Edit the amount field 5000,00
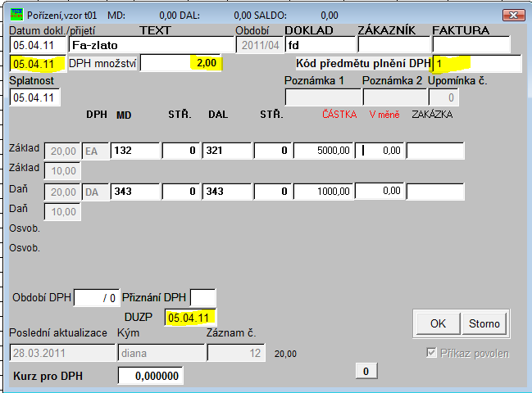Viewport: 532px width, 393px height. click(323, 151)
